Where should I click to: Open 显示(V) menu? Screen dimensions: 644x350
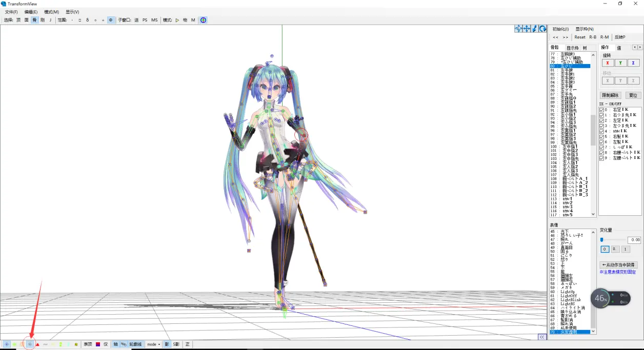pyautogui.click(x=72, y=12)
